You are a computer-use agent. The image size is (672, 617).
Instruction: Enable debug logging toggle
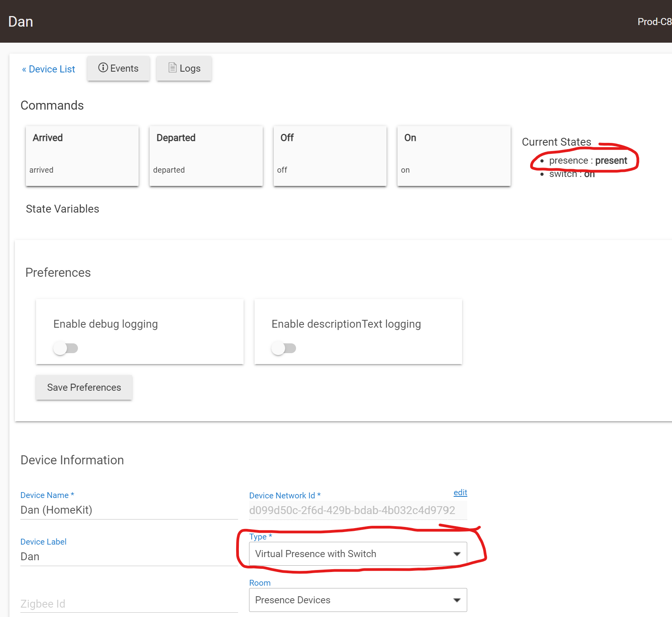point(65,348)
